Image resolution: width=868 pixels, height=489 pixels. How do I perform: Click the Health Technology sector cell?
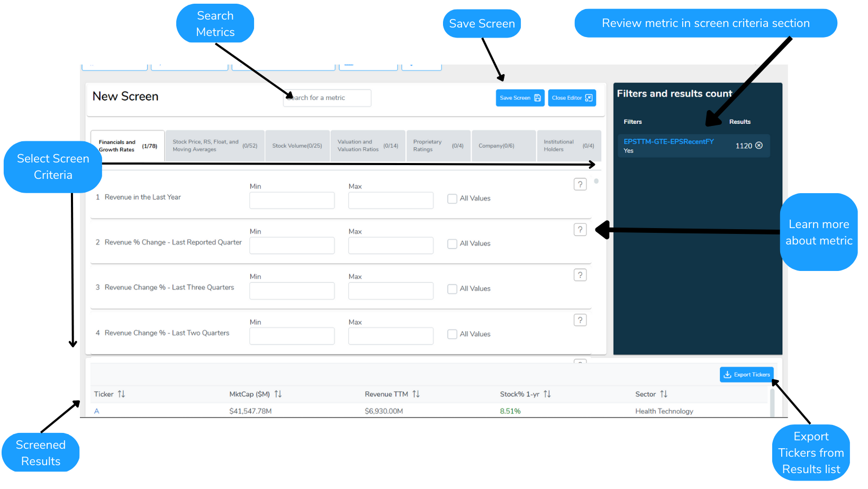pyautogui.click(x=664, y=411)
